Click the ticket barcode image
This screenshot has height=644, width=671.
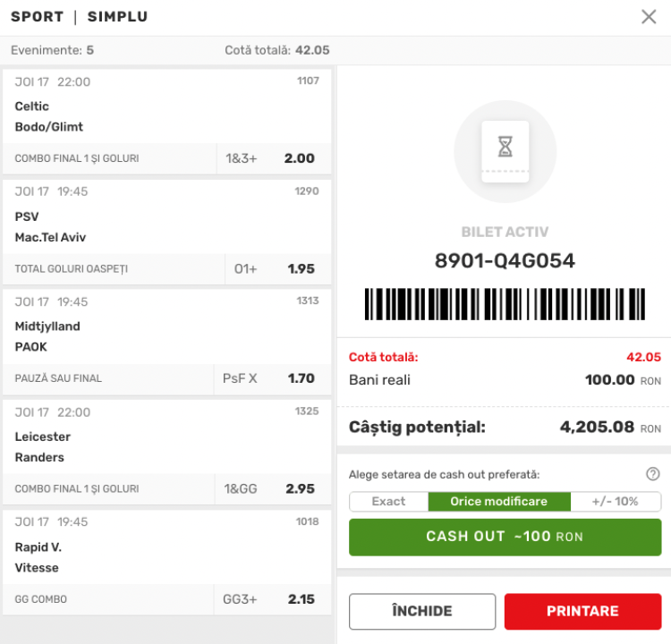tap(505, 304)
